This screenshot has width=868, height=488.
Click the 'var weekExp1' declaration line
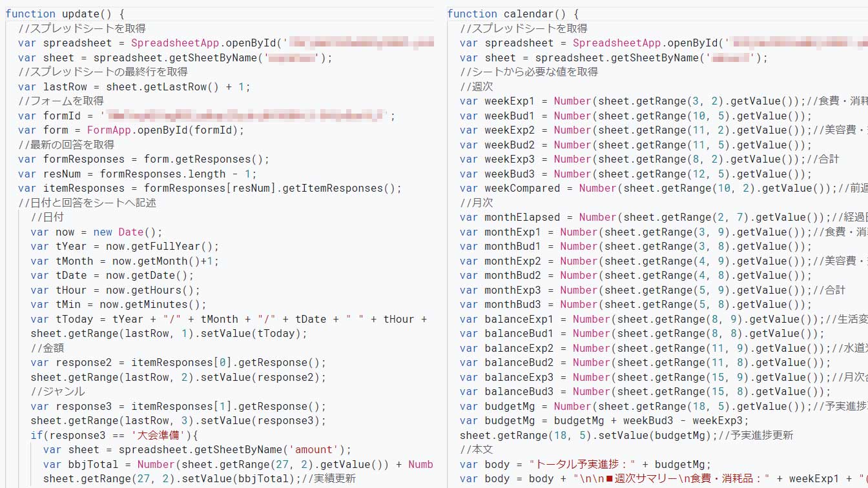pos(664,101)
